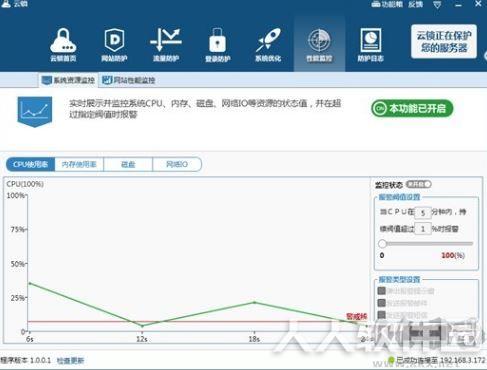Click the CPU minutes input field

pos(423,213)
